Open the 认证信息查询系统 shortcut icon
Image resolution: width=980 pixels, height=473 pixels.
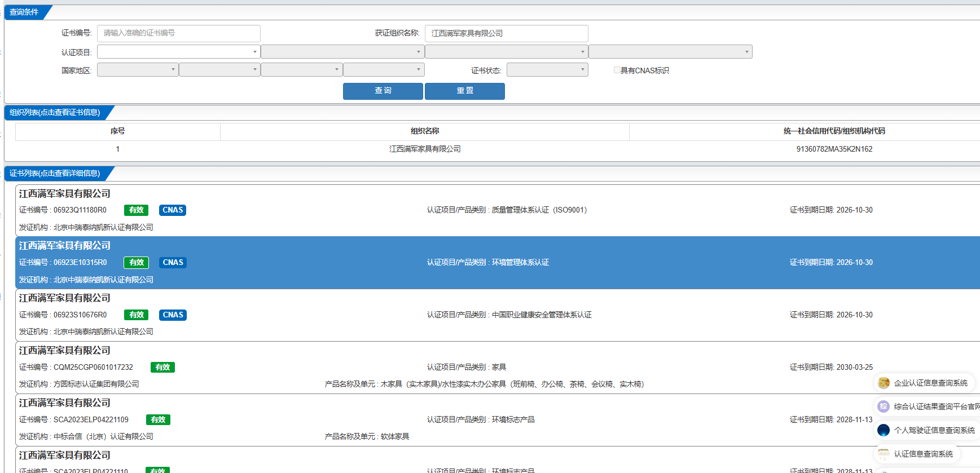point(884,454)
